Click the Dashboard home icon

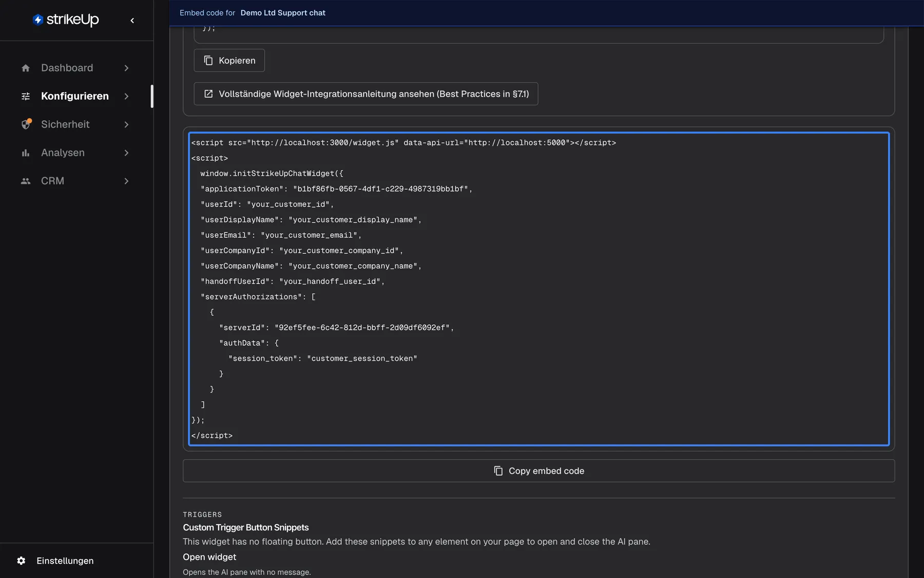(x=26, y=68)
